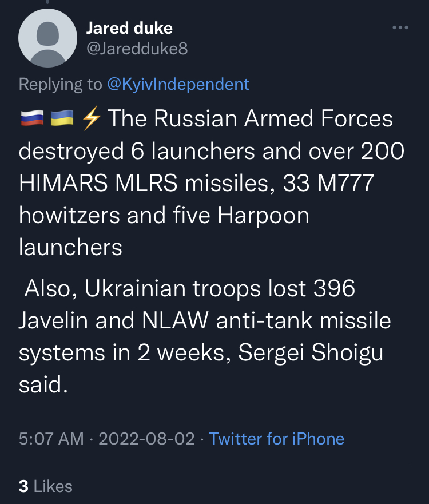View the 3 Likes list
This screenshot has height=504, width=429.
click(x=45, y=486)
